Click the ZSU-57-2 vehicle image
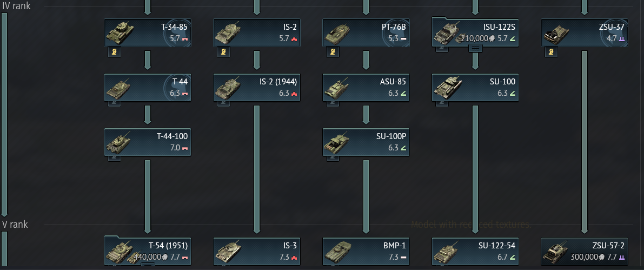This screenshot has width=644, height=270. click(556, 252)
